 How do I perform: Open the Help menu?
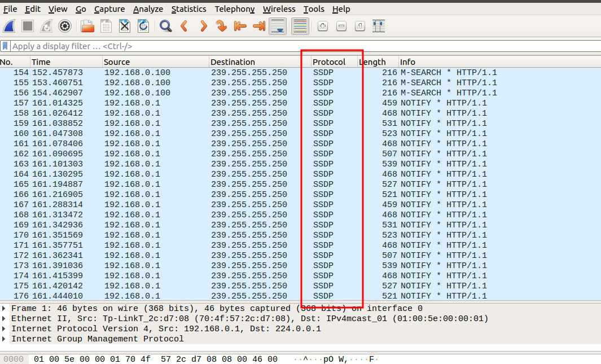(x=341, y=9)
